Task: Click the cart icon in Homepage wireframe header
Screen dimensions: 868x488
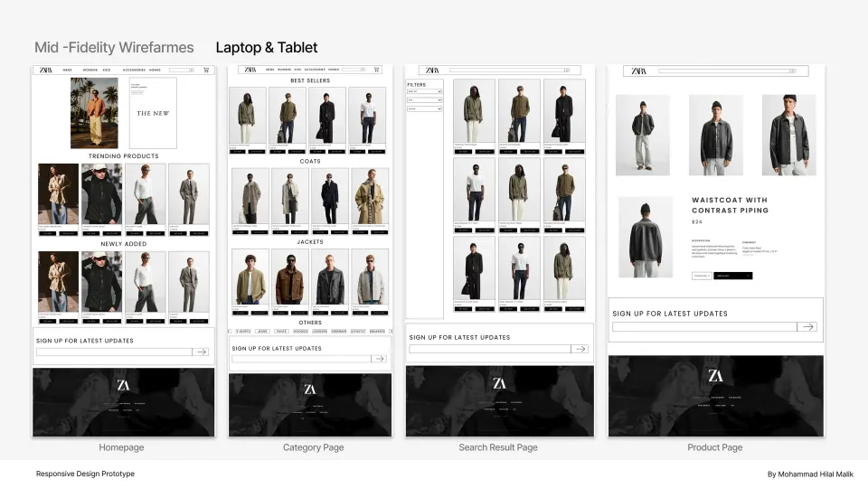Action: tap(206, 70)
